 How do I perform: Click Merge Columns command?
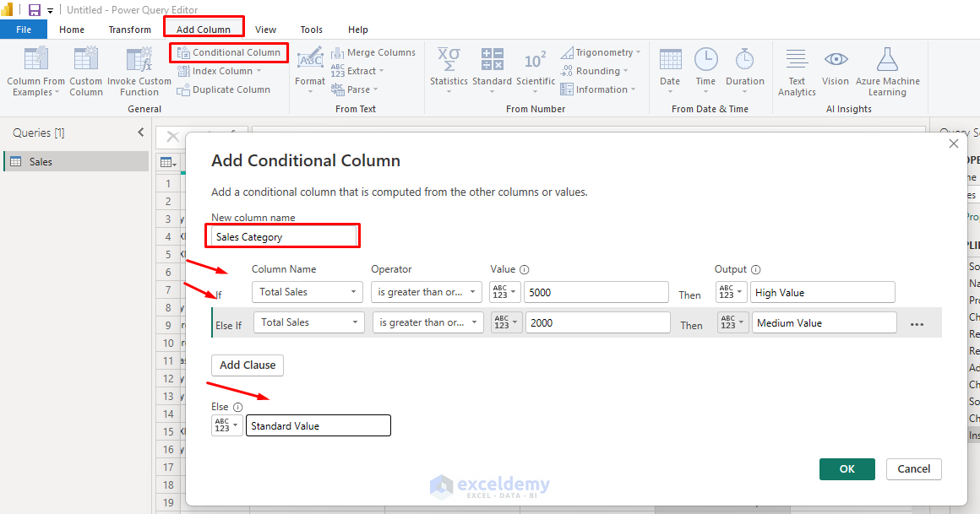point(373,52)
